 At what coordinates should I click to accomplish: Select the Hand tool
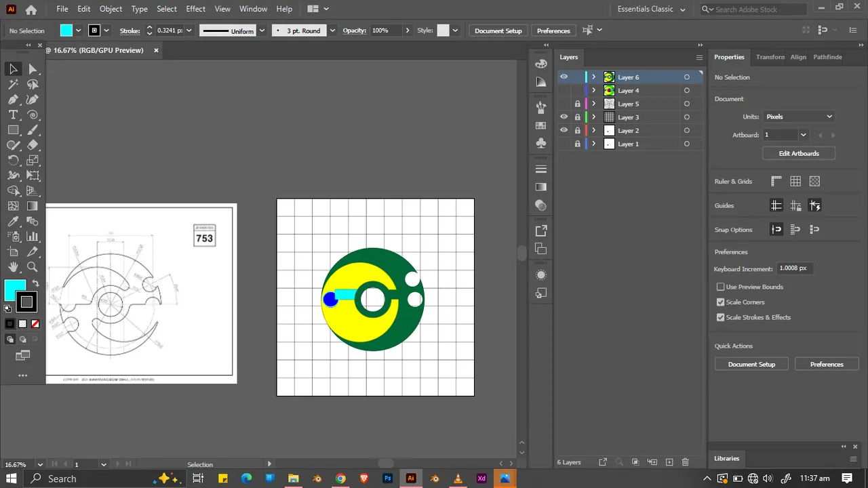tap(13, 267)
